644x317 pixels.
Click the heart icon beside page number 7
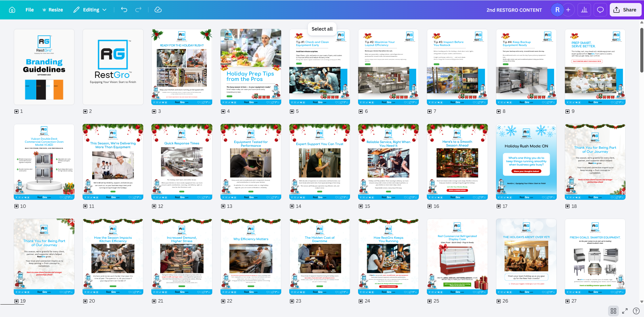click(x=430, y=111)
